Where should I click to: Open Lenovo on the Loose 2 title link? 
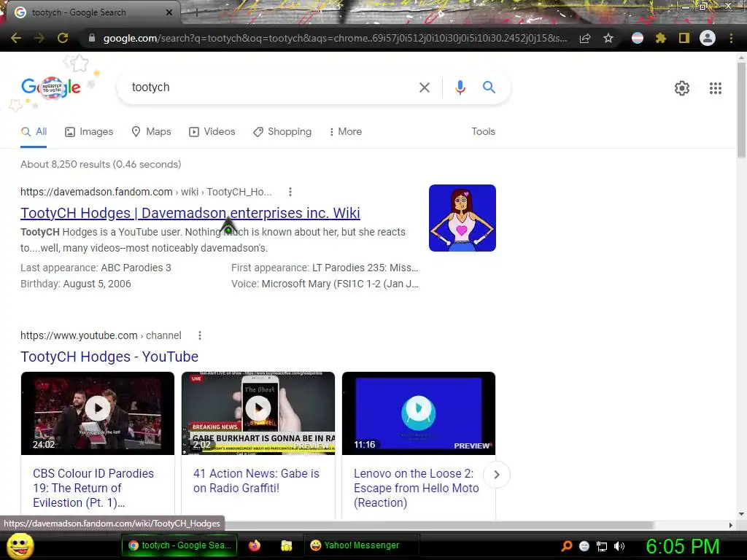point(417,488)
